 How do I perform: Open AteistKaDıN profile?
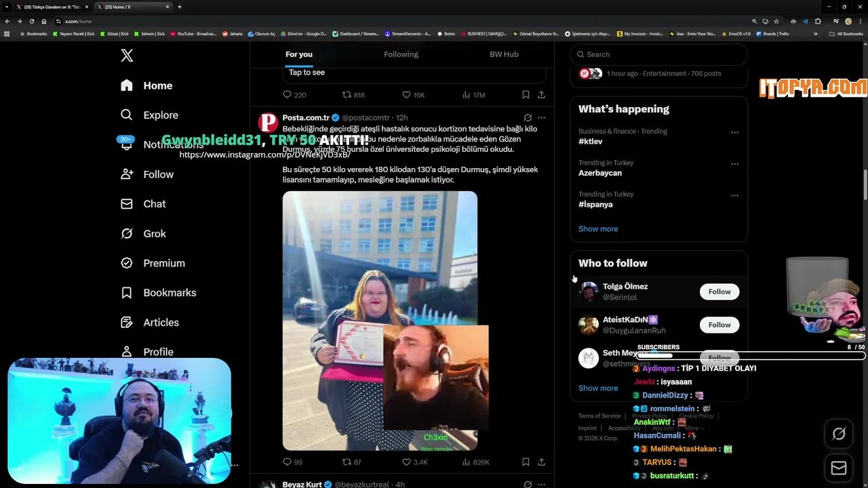(630, 320)
